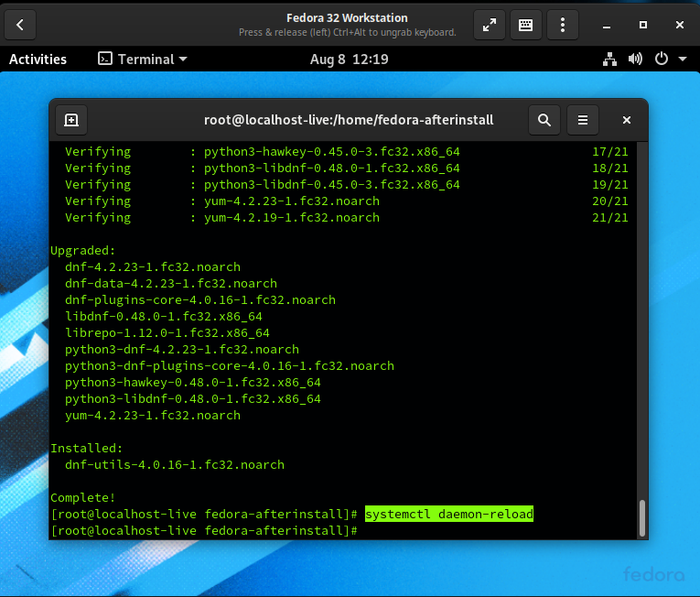Go back to virtual machine list
700x597 pixels.
(20, 25)
